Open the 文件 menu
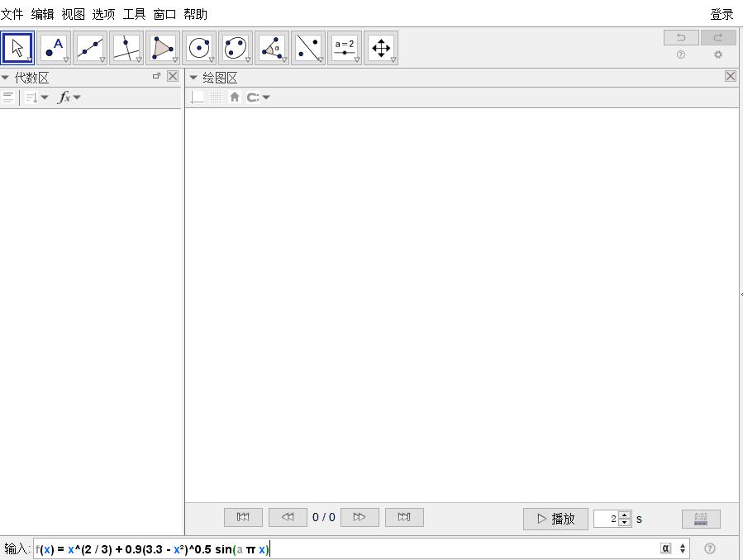 [x=12, y=14]
